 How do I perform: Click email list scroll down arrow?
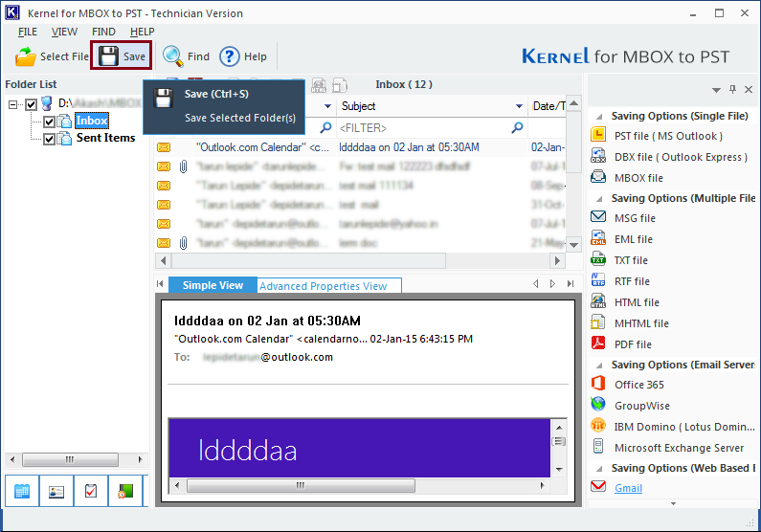[x=573, y=245]
